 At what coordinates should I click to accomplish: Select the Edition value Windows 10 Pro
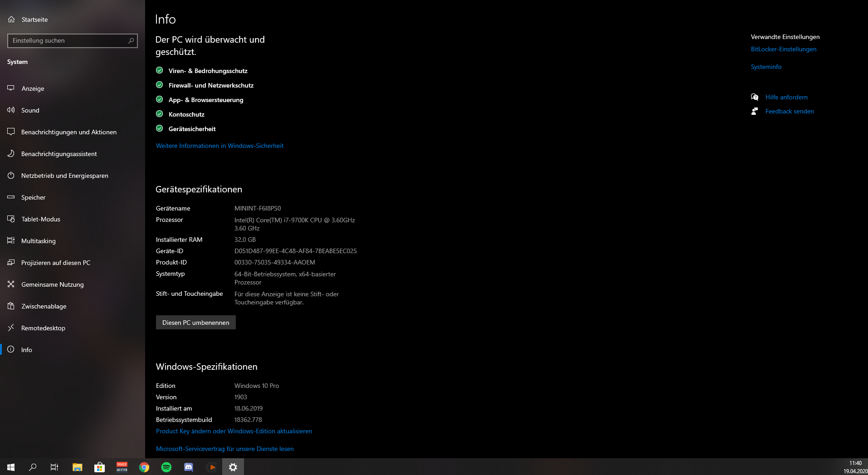pyautogui.click(x=257, y=386)
